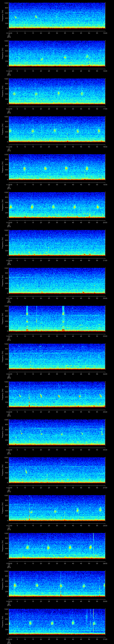This screenshot has height=644, width=114.
Task: Click the 6:17:00 start time label
Action: (9, 147)
